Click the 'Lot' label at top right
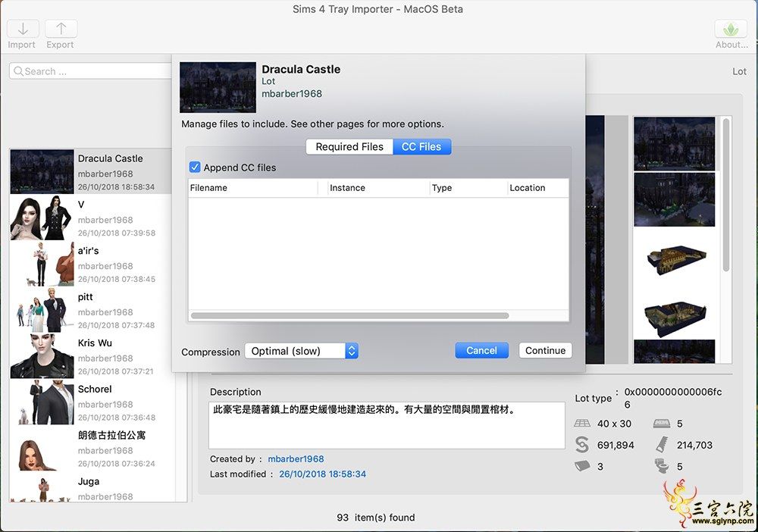Viewport: 758px width, 532px height. point(739,71)
